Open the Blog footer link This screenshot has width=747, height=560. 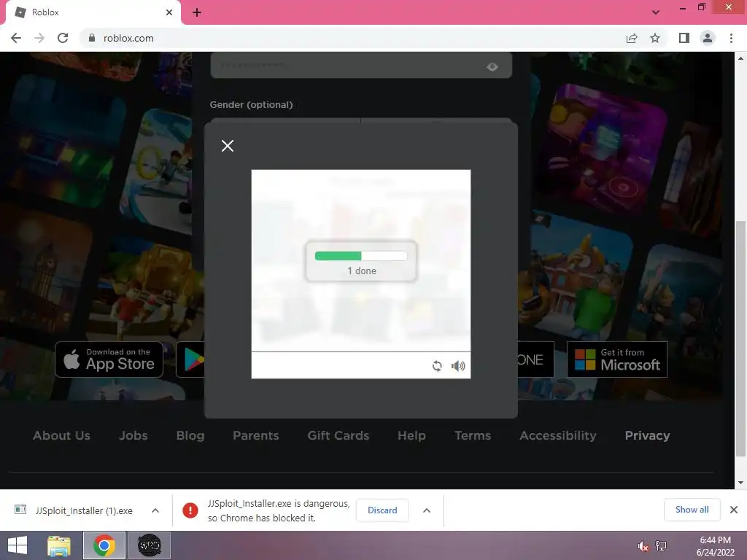(x=190, y=435)
